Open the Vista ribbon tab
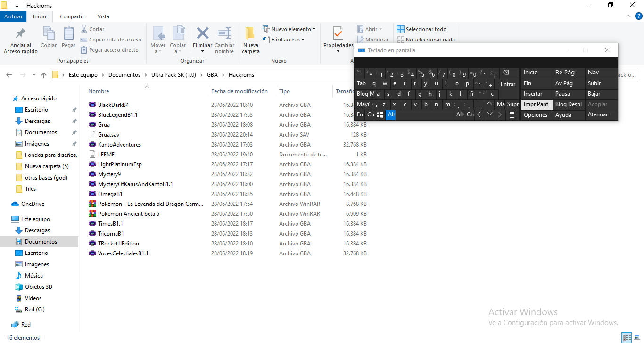This screenshot has height=343, width=644. pos(103,16)
